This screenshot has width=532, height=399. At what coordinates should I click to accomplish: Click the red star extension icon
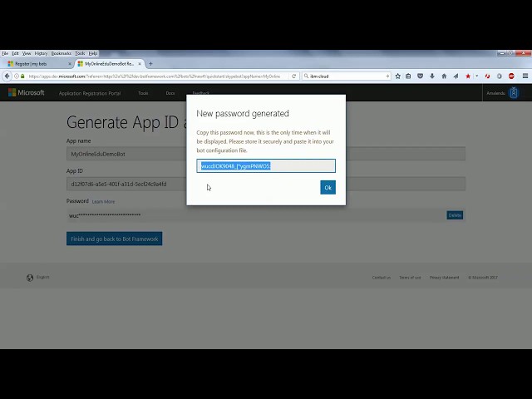click(468, 76)
